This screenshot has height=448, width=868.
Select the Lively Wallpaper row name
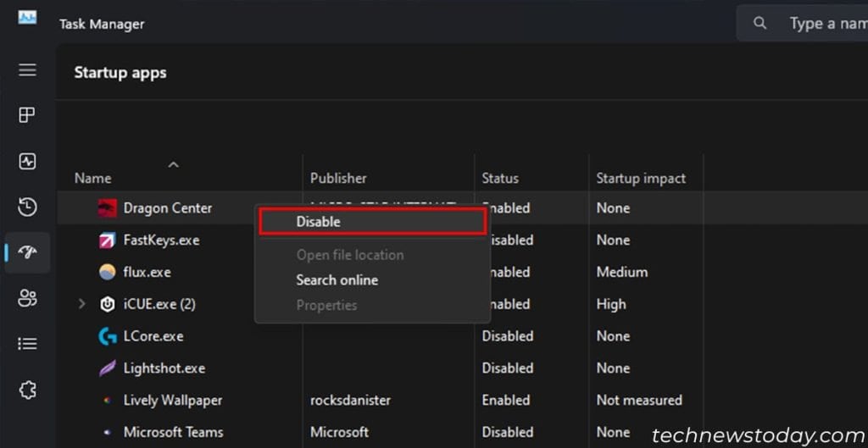coord(173,400)
